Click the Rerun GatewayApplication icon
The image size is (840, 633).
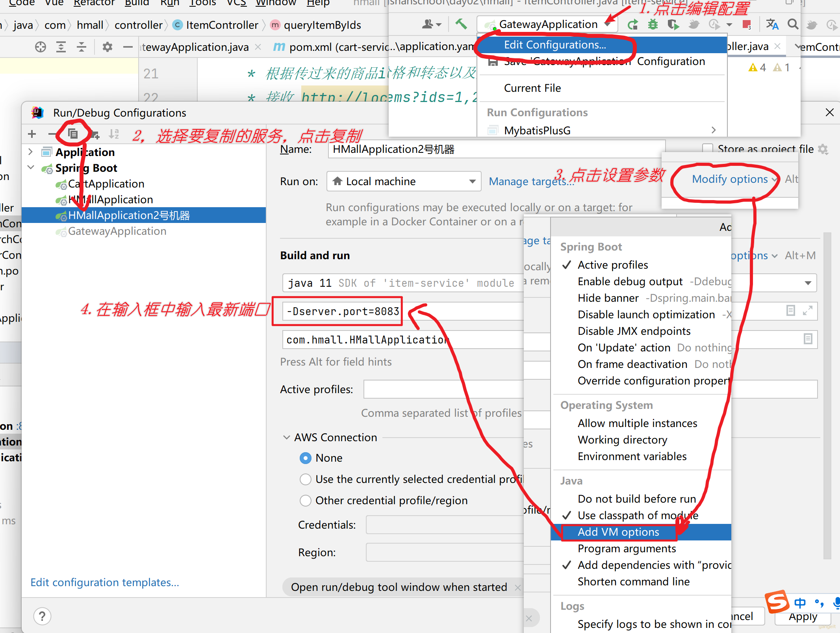tap(632, 24)
